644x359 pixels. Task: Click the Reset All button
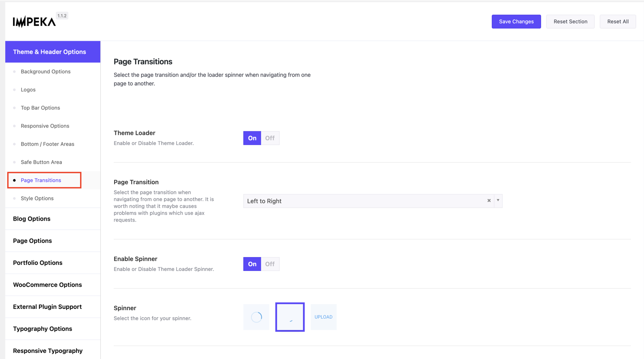point(618,22)
